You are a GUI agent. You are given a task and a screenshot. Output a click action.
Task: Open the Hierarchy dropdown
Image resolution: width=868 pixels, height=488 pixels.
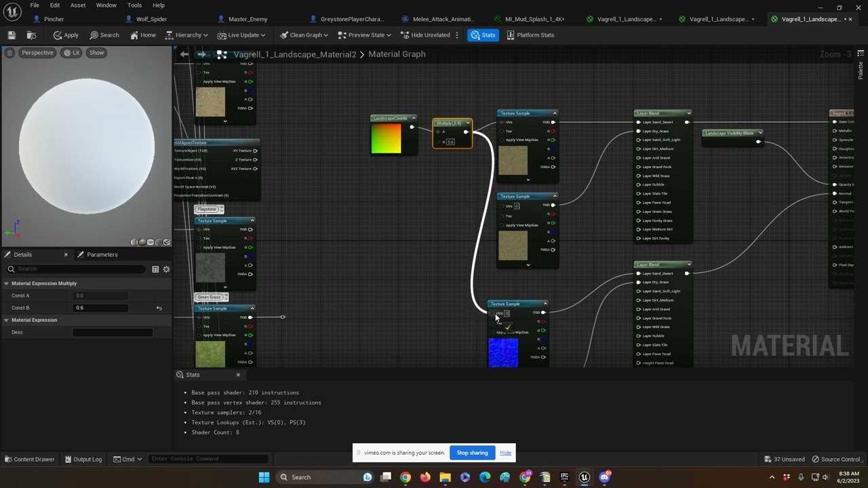click(x=187, y=35)
